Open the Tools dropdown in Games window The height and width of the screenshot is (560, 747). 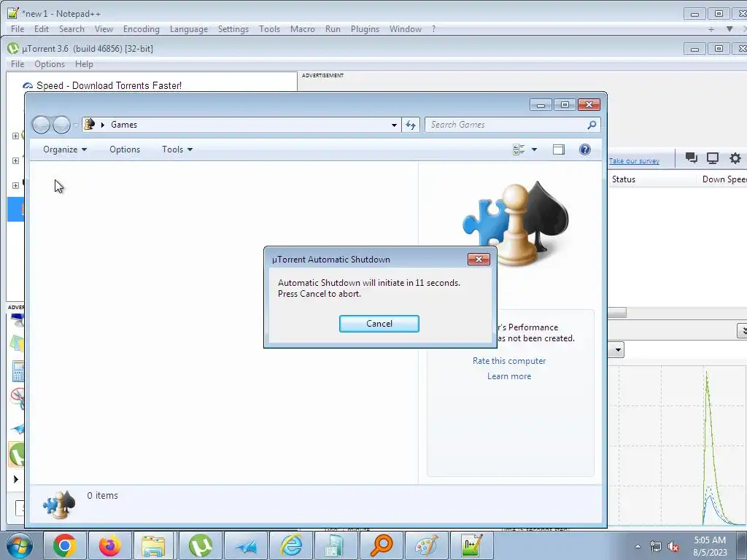point(177,149)
